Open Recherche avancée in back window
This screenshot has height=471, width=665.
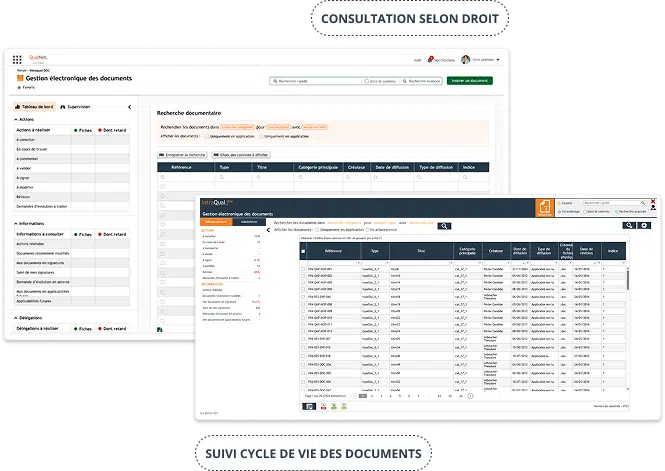click(x=422, y=81)
